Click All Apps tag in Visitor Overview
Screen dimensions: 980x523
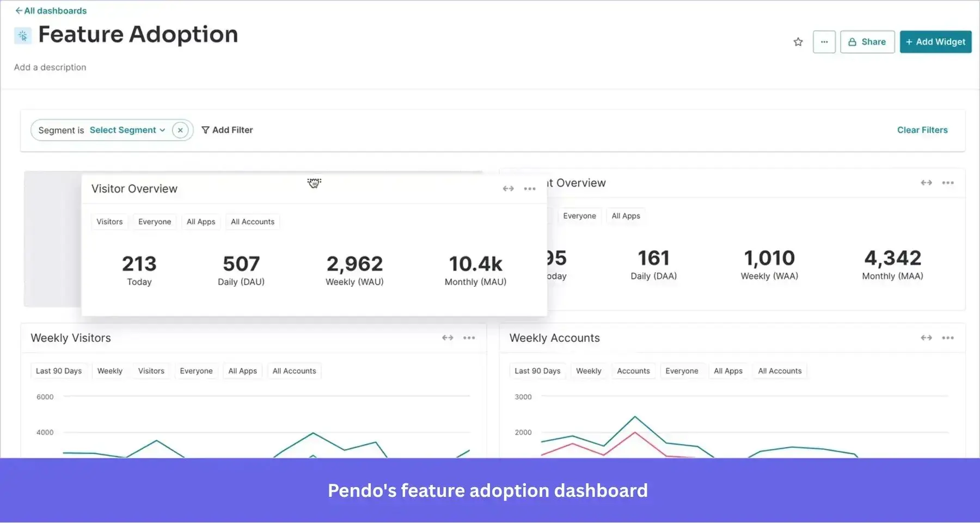click(x=201, y=222)
